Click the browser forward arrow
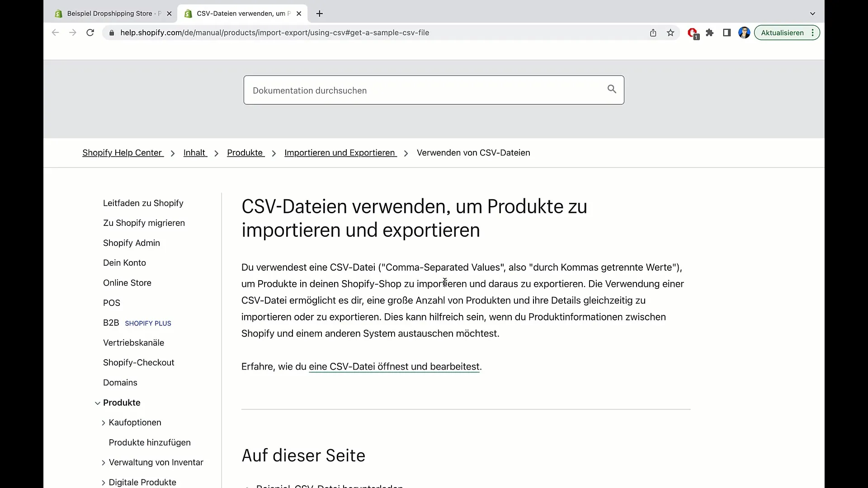Viewport: 868px width, 488px height. coord(72,33)
